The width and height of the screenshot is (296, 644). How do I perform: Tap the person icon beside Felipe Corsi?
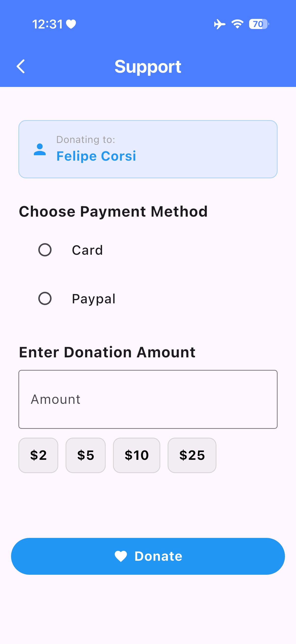pyautogui.click(x=40, y=150)
